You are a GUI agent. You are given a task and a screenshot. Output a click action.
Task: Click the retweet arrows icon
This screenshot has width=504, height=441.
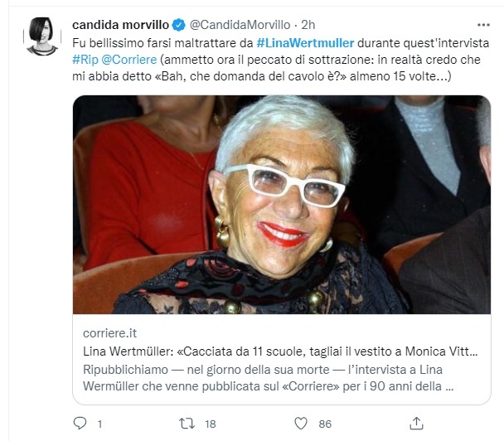pos(187,424)
